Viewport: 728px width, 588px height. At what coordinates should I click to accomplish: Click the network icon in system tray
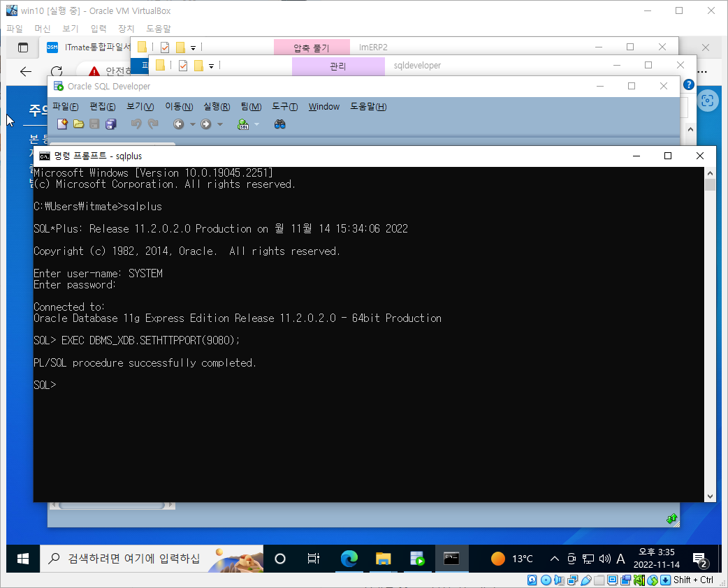point(588,559)
